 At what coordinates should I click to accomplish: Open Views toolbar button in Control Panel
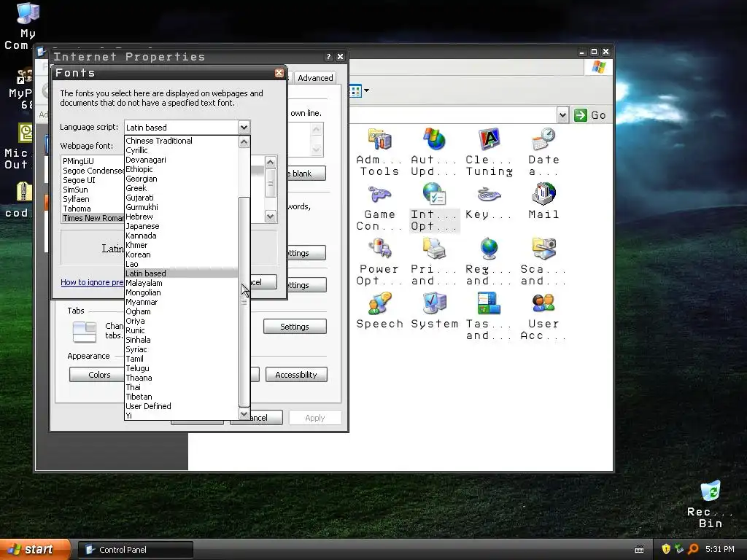[355, 90]
